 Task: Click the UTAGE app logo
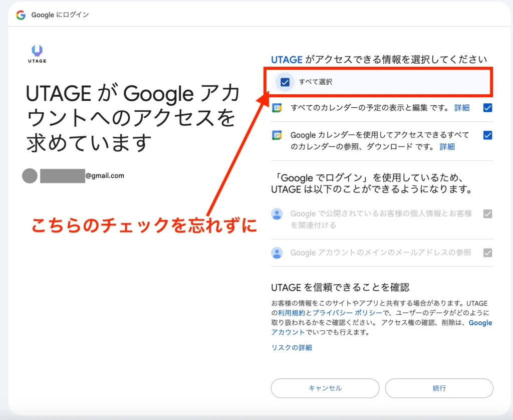[x=37, y=54]
